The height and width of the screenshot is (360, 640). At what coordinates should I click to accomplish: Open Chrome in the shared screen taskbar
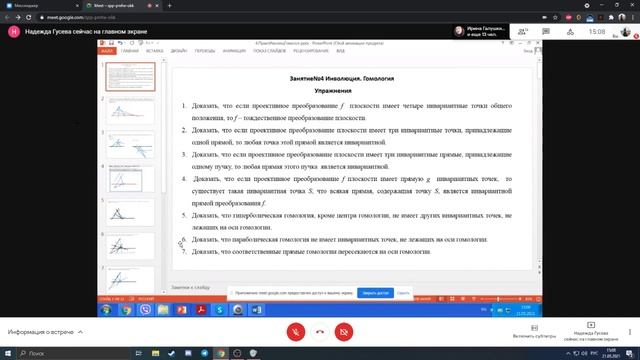(x=126, y=310)
